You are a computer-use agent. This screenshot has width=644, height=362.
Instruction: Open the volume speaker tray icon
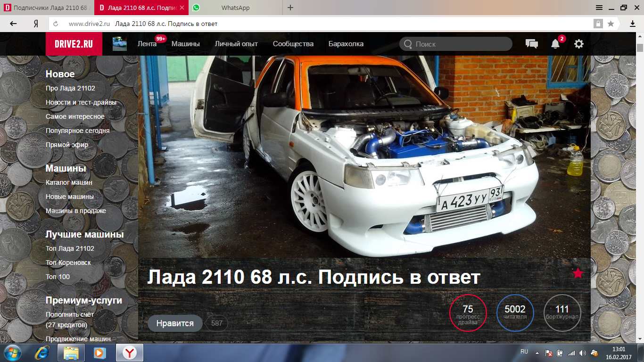coord(582,353)
